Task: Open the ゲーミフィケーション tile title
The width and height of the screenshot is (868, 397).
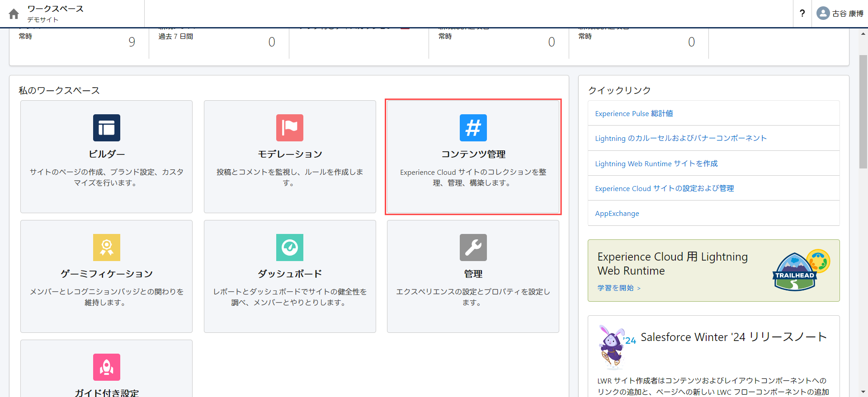Action: 107,274
